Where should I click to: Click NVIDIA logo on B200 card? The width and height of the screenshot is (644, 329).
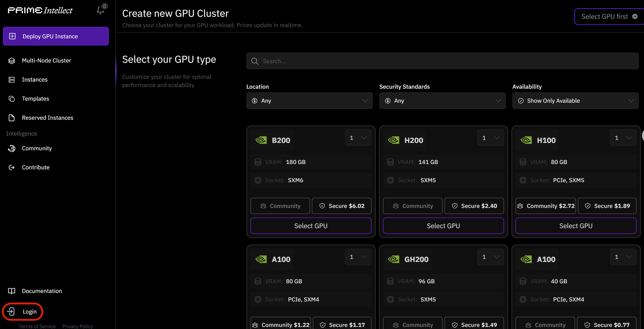click(x=261, y=140)
